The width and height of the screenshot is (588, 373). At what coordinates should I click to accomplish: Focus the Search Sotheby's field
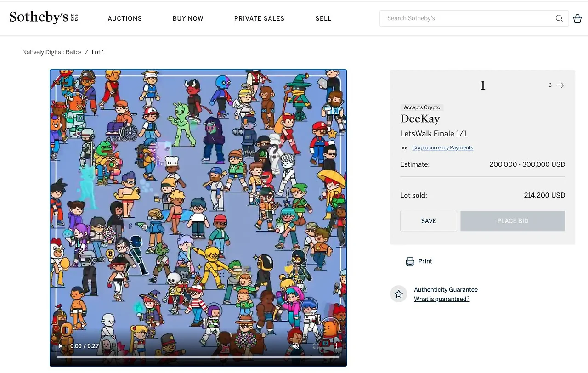click(x=474, y=18)
